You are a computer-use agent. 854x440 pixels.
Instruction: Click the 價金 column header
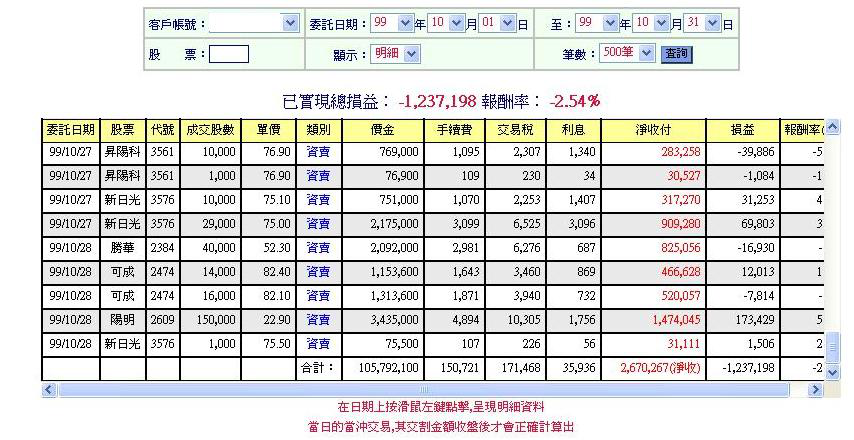coord(382,130)
